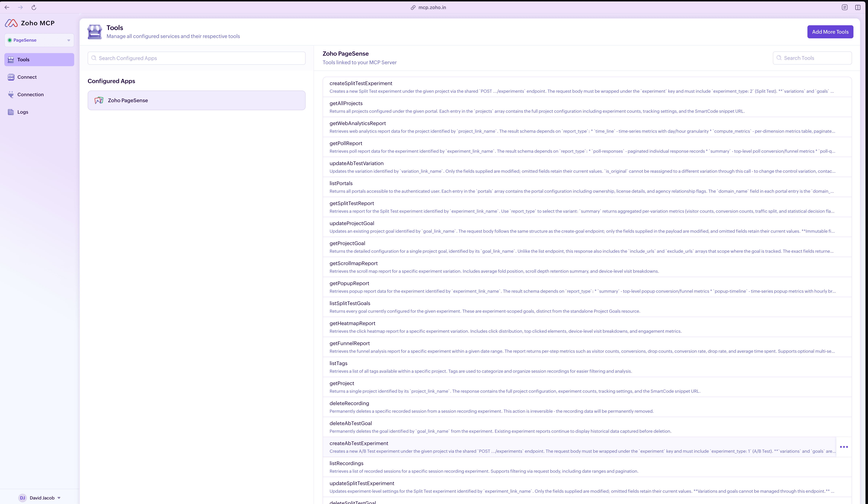
Task: Select the Zoho PageSense configured app
Action: click(x=196, y=100)
